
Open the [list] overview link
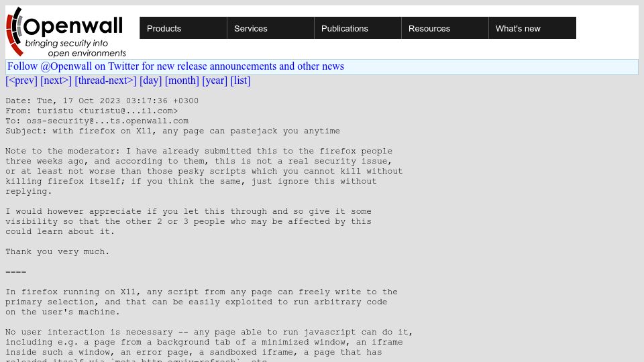240,80
